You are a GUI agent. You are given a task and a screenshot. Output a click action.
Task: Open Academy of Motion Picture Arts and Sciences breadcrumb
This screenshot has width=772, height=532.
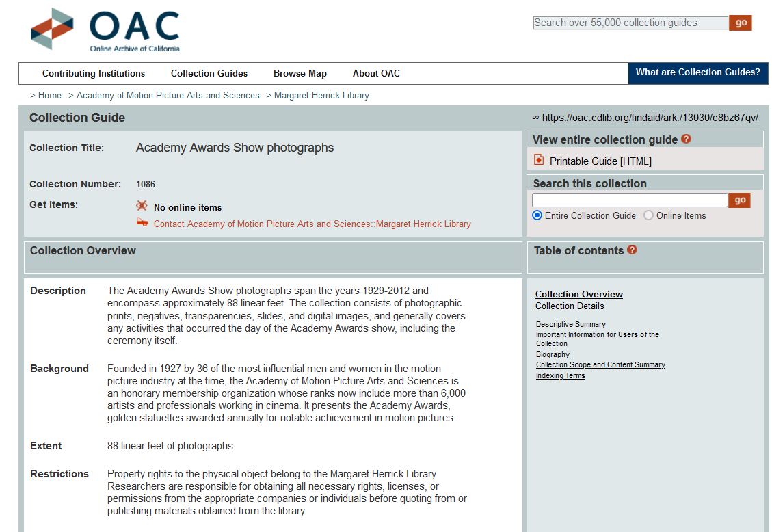pyautogui.click(x=168, y=96)
